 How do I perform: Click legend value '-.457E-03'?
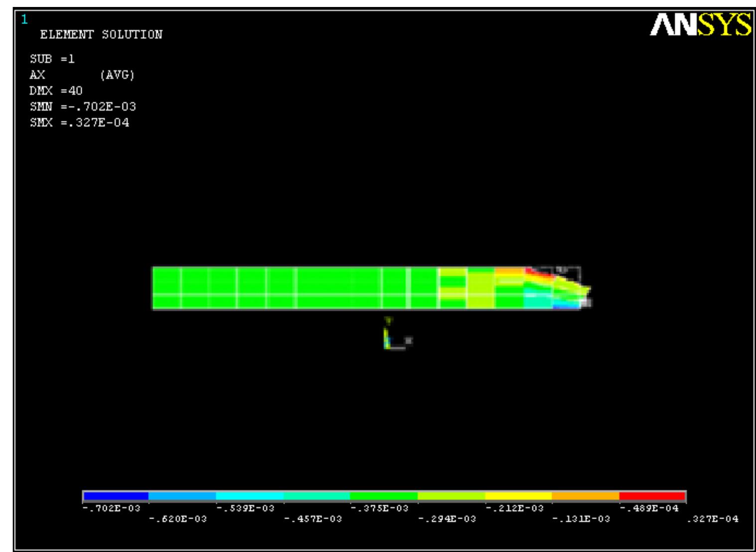tap(313, 519)
